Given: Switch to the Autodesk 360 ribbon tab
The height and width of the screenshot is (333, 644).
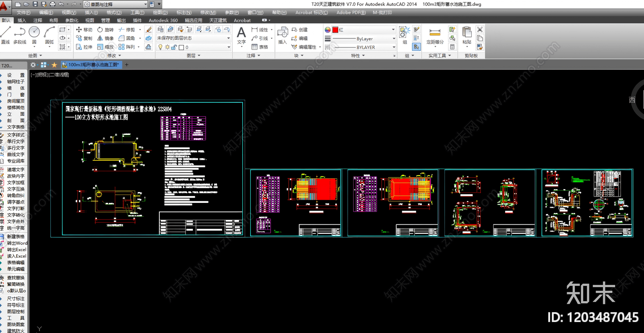Looking at the screenshot, I should click(x=163, y=20).
